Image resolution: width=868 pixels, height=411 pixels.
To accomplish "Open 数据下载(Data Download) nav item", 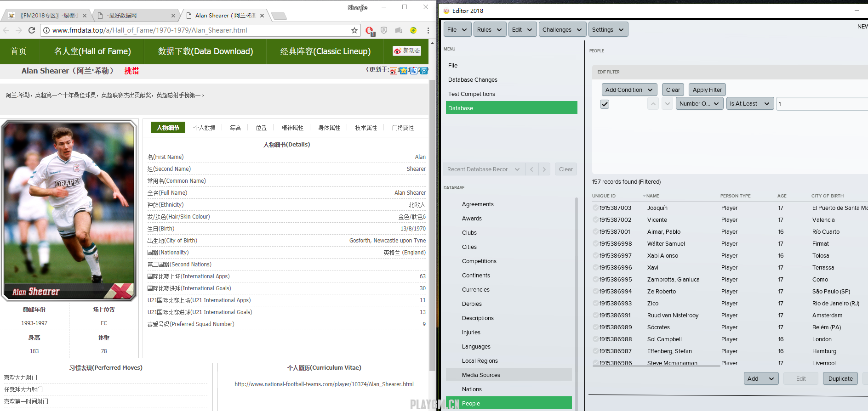I will 206,51.
